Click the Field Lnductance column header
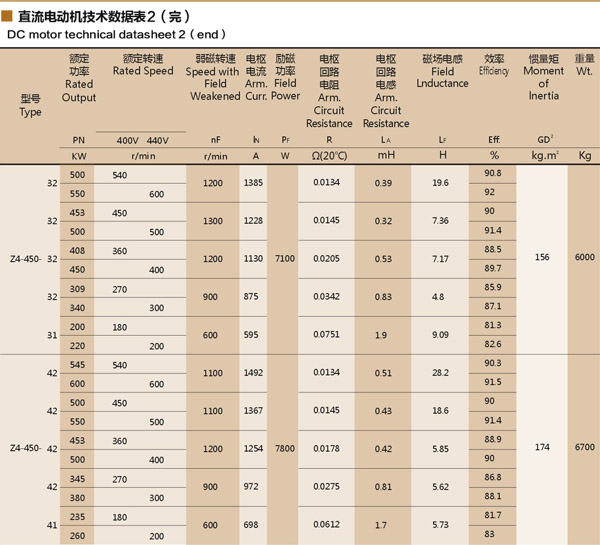 tap(442, 72)
